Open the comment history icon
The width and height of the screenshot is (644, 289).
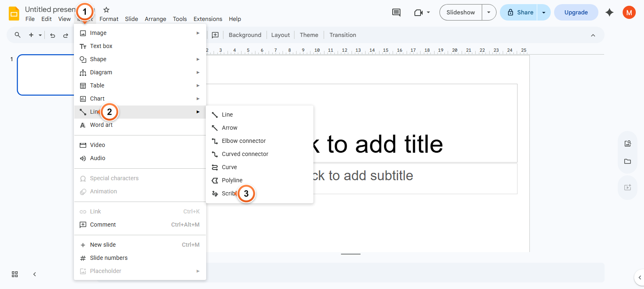(x=396, y=12)
